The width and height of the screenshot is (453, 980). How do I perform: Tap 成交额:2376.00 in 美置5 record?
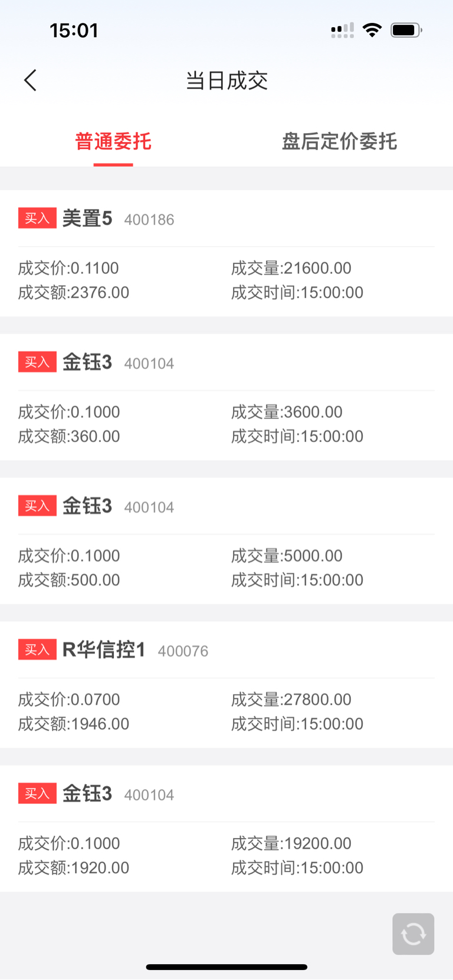point(74,292)
